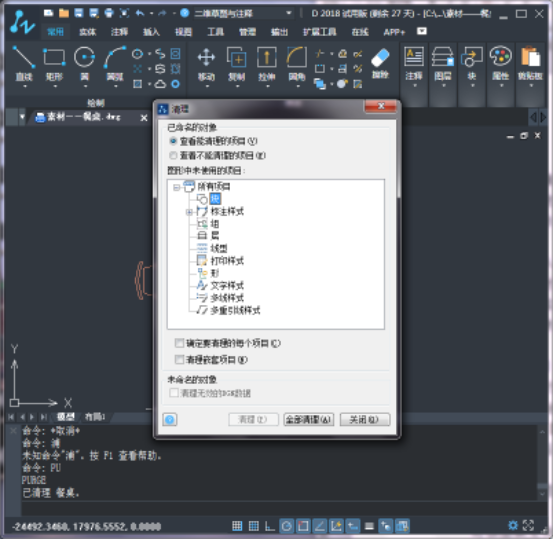Click the Undo arrow in quick access toolbar
Viewport: 554px width, 540px height.
click(140, 13)
